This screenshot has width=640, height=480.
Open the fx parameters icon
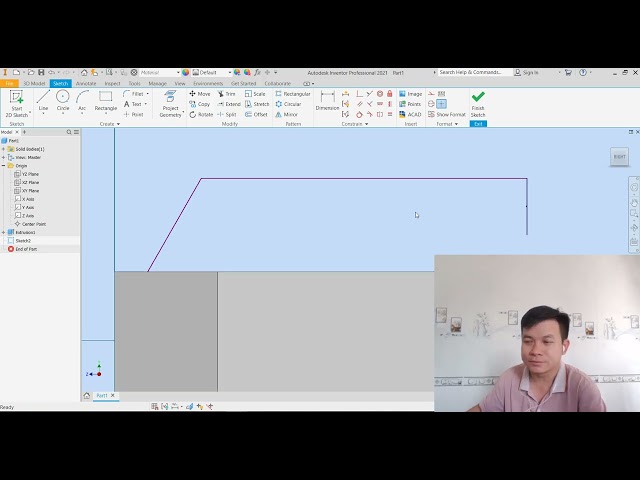(257, 72)
